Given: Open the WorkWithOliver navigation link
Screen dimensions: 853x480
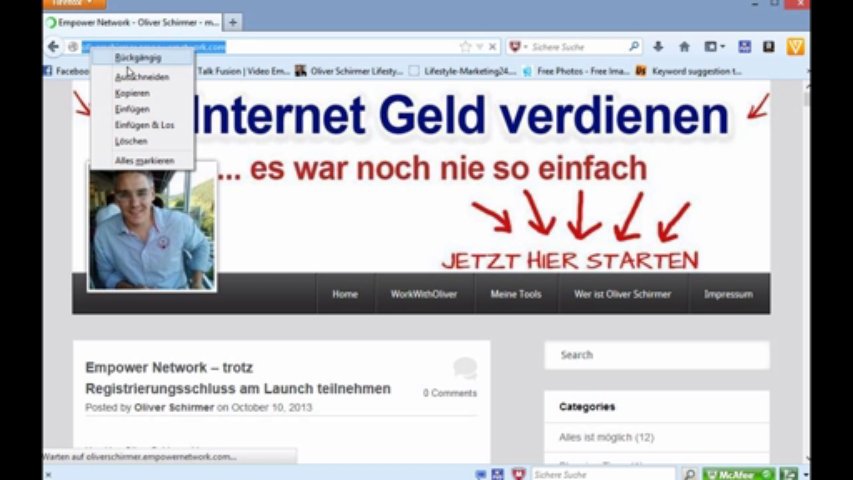Looking at the screenshot, I should (424, 294).
